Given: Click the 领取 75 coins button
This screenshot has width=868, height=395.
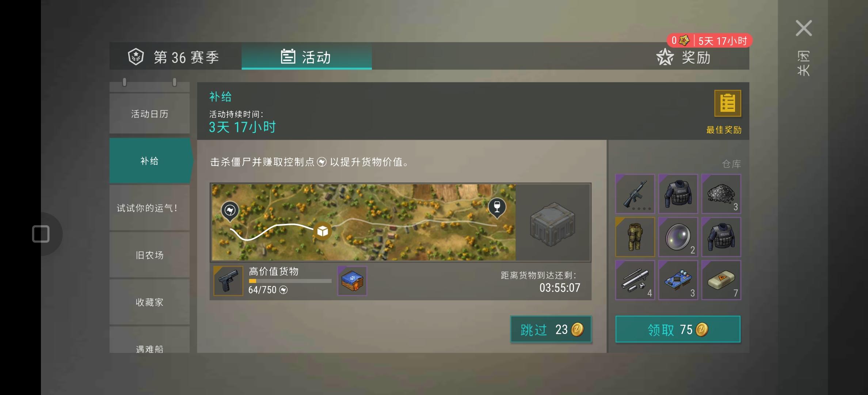Looking at the screenshot, I should 678,330.
